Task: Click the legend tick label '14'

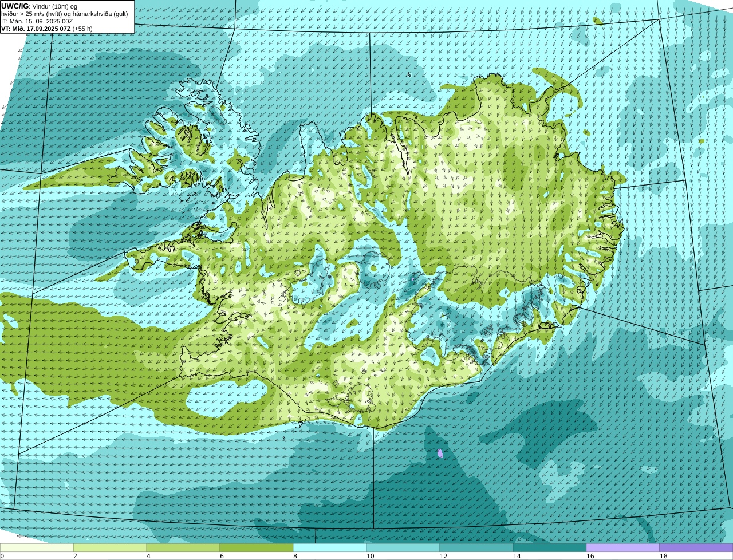Action: [x=517, y=556]
